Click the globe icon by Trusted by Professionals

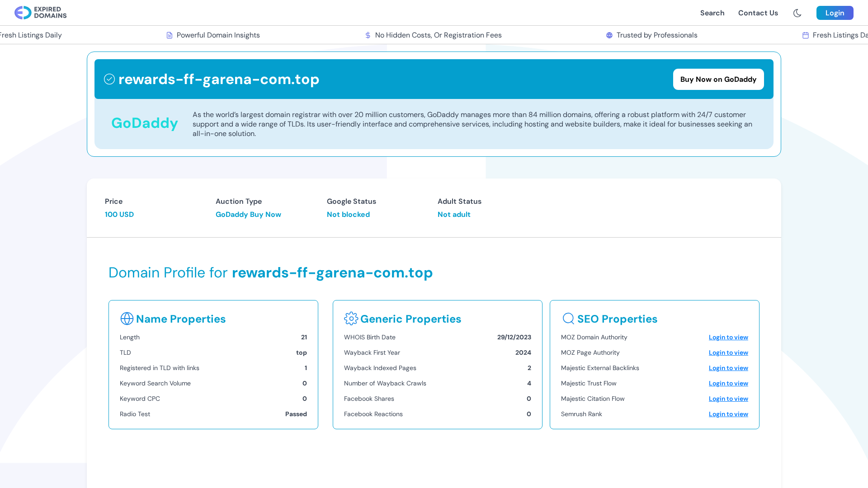click(x=609, y=35)
